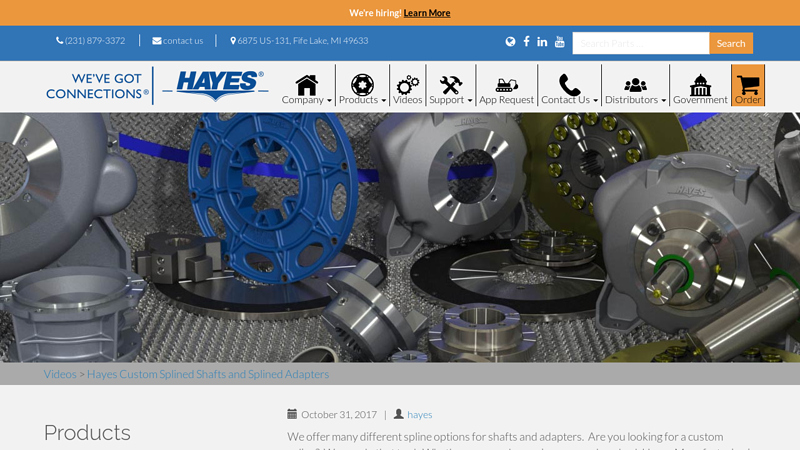Click the Products sidebar heading
Viewport: 800px width, 450px height.
(87, 433)
